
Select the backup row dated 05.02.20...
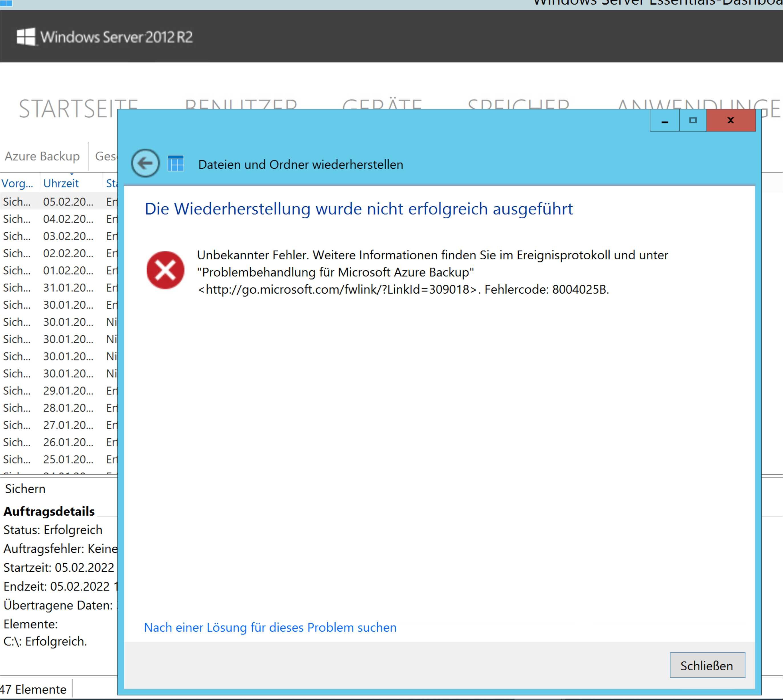pyautogui.click(x=59, y=202)
